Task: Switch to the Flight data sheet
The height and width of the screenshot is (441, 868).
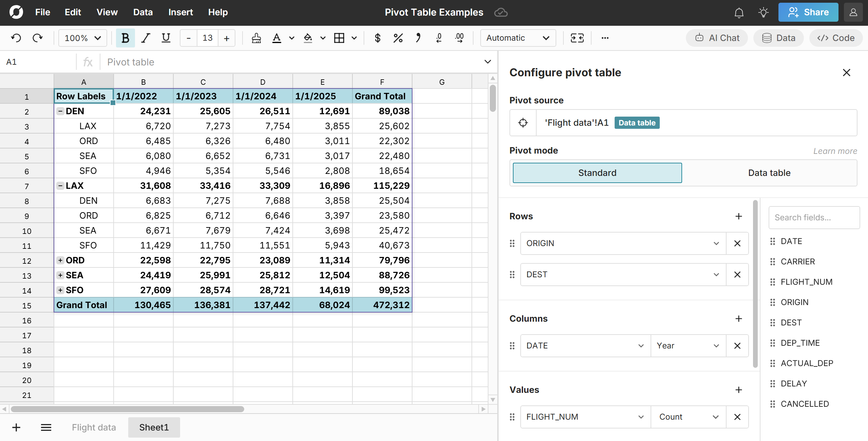Action: [94, 427]
